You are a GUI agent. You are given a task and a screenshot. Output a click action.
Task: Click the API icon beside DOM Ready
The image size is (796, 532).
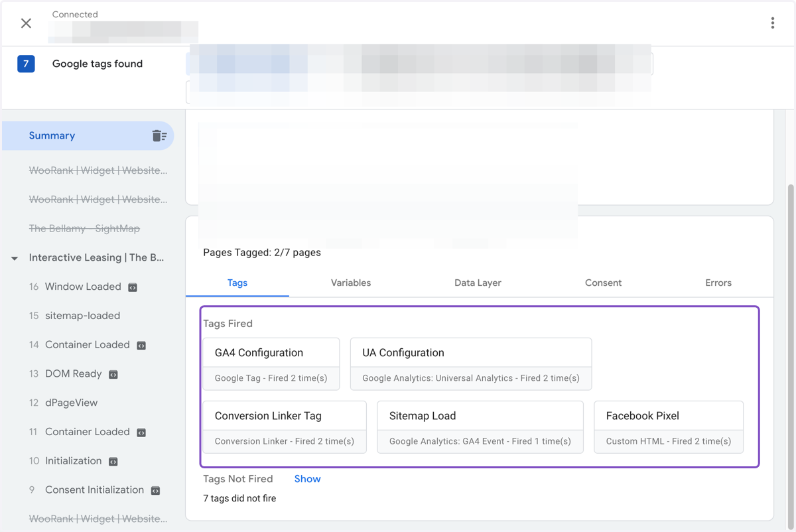(113, 374)
